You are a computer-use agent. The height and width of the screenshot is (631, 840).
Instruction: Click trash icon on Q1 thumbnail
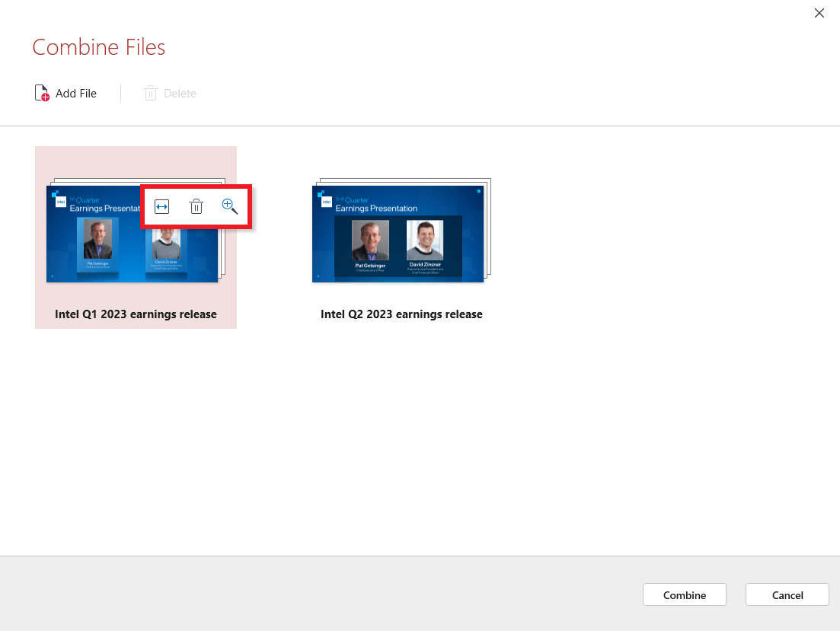pyautogui.click(x=196, y=206)
